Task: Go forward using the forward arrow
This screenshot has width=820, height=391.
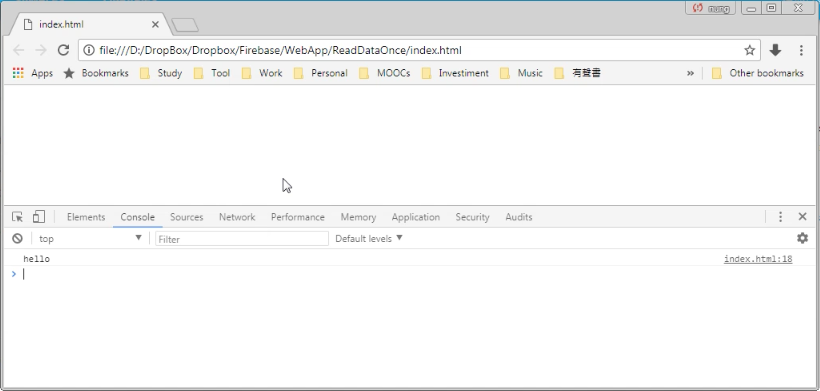Action: coord(41,50)
